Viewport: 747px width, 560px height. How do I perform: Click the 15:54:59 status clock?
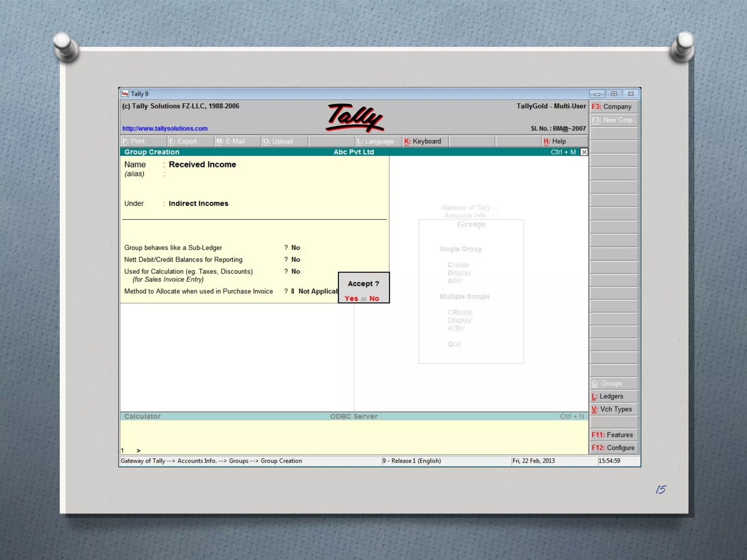[609, 461]
